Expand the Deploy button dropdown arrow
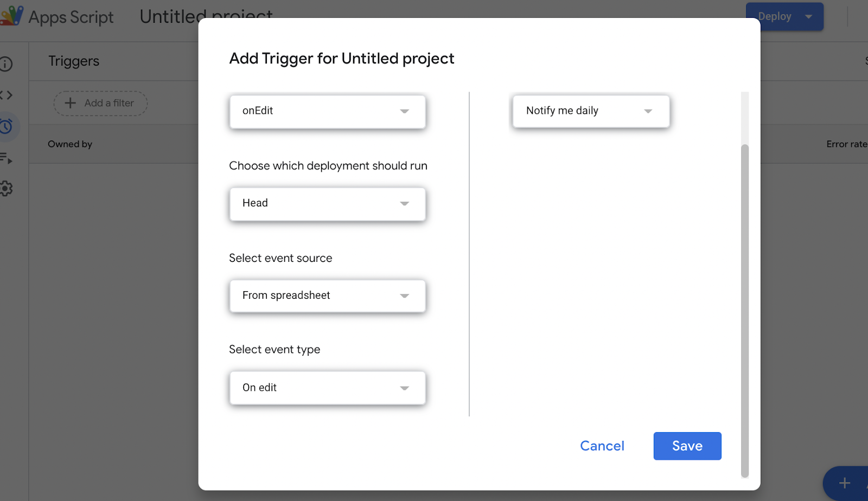The width and height of the screenshot is (868, 501). coord(808,16)
